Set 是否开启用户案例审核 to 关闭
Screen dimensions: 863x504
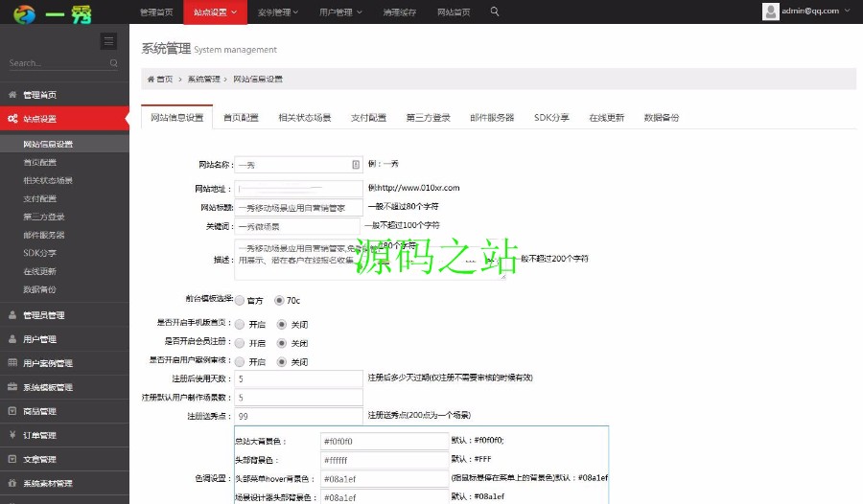(282, 362)
